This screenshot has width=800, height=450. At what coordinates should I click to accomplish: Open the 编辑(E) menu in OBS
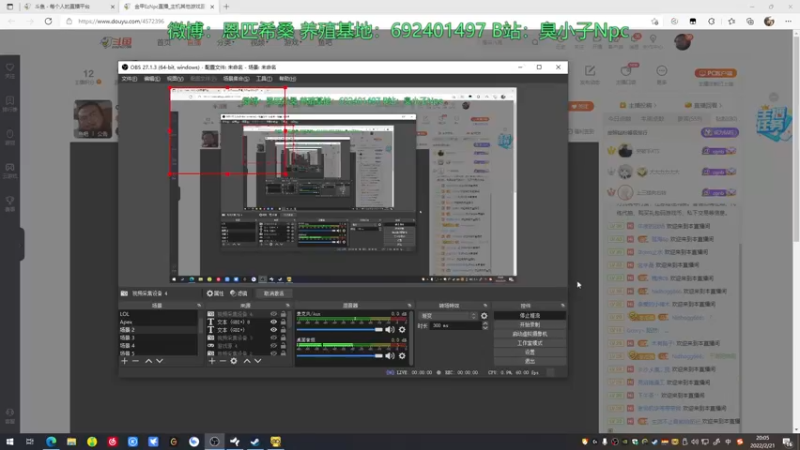152,79
